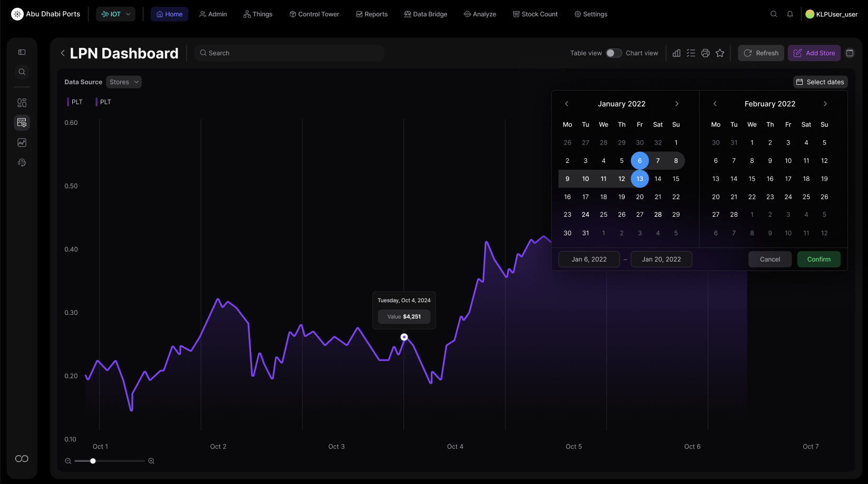This screenshot has width=868, height=484.
Task: Zoom in the chart
Action: [151, 461]
